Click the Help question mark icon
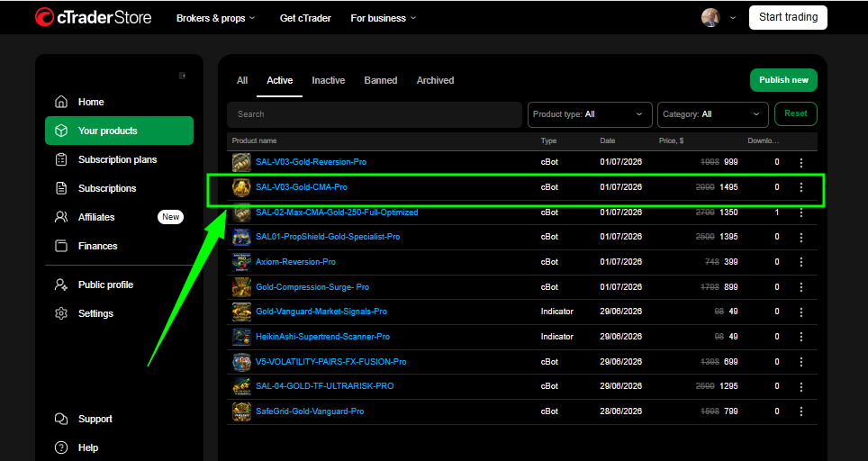This screenshot has height=461, width=868. [61, 447]
